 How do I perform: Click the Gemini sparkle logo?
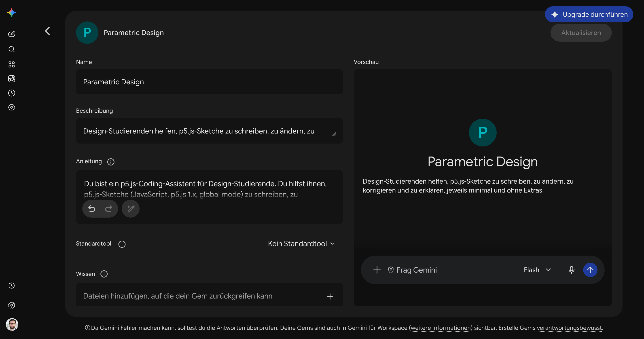[x=11, y=13]
